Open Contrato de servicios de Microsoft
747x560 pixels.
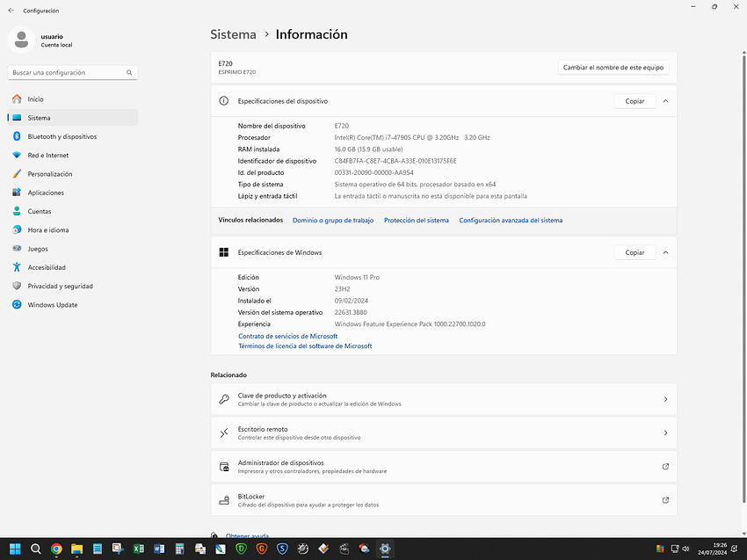click(287, 336)
